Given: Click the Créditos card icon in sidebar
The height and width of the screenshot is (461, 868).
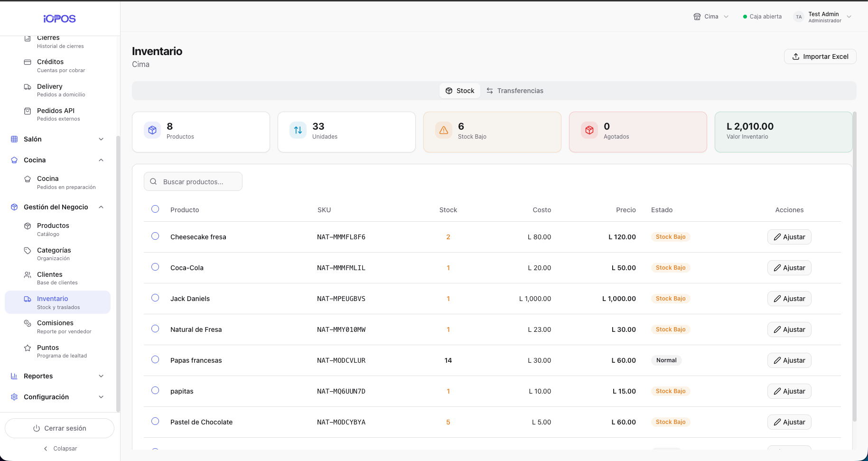Looking at the screenshot, I should pos(28,62).
